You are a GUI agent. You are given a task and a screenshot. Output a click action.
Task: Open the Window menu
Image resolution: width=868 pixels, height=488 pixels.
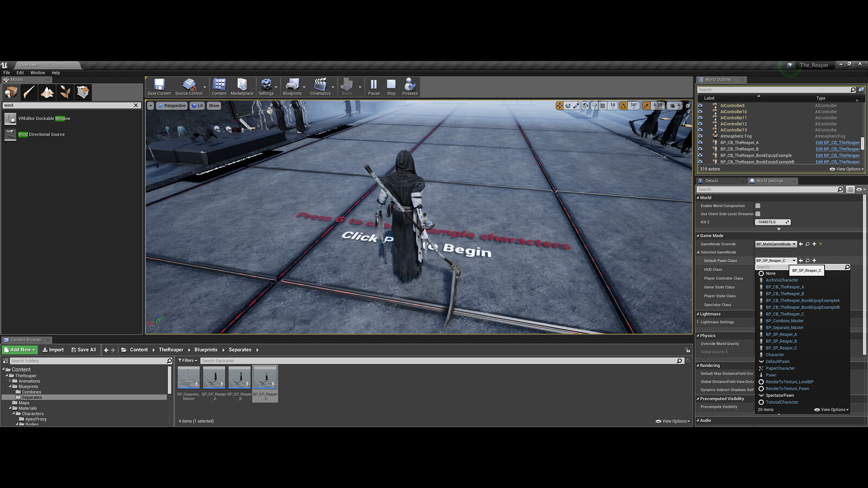click(37, 73)
